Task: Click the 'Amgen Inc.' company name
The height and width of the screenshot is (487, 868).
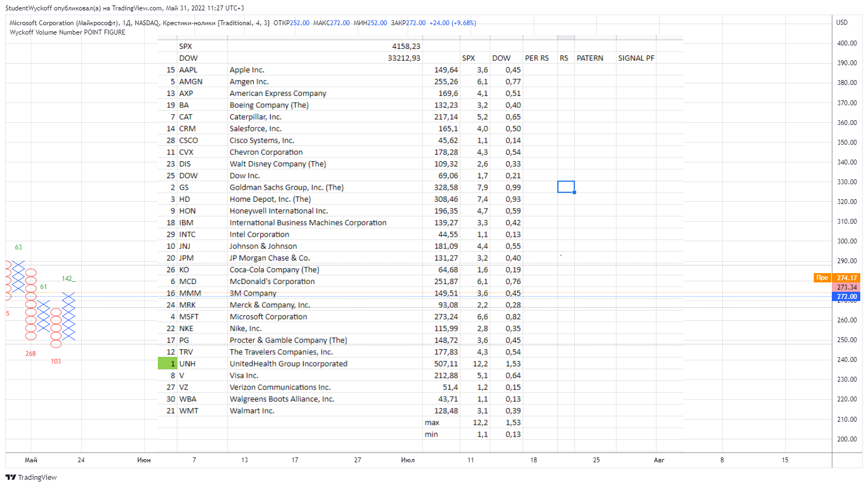Action: coord(249,82)
